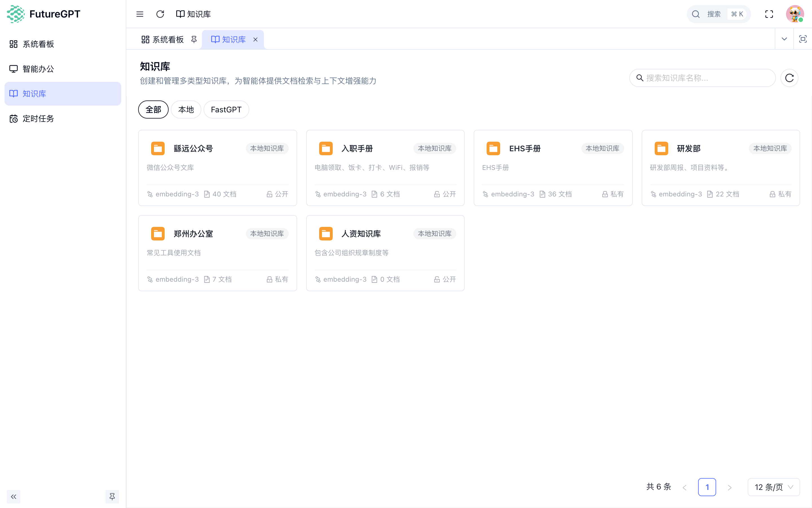
Task: Close the 知识库 tab
Action: pyautogui.click(x=255, y=40)
